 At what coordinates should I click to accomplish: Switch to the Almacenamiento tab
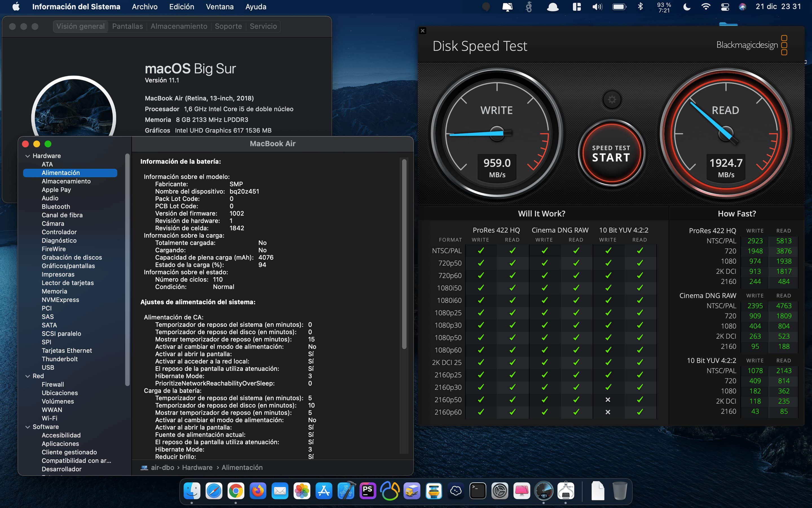[x=179, y=26]
